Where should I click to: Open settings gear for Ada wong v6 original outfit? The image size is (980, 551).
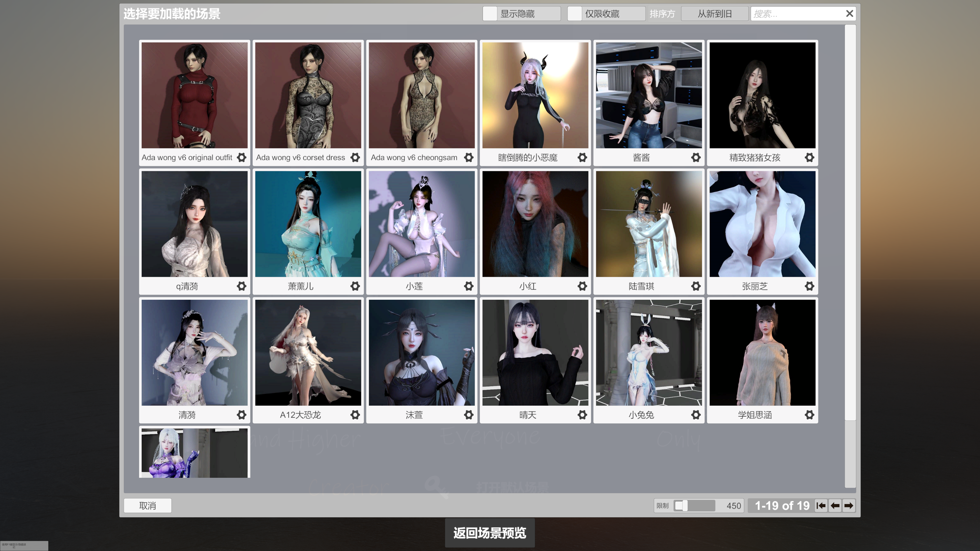(x=242, y=157)
